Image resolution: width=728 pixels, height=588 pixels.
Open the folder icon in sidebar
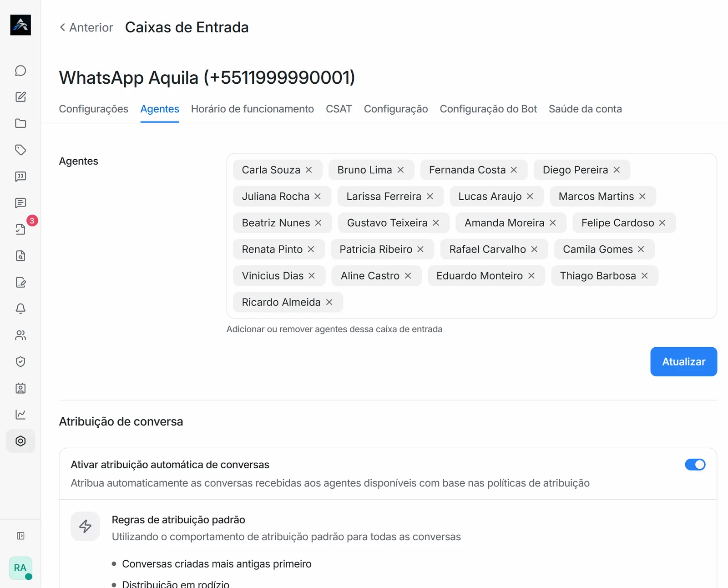pyautogui.click(x=20, y=123)
